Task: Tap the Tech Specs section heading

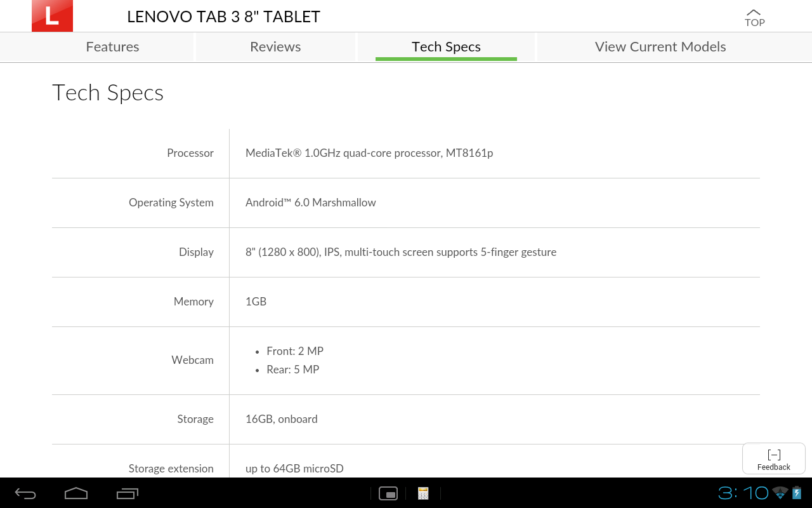Action: click(x=108, y=93)
